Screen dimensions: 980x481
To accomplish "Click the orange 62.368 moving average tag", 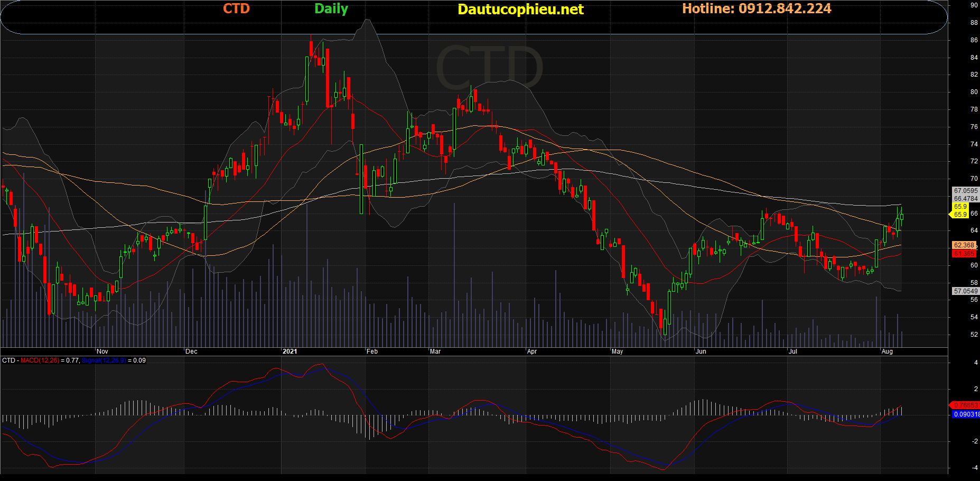I will [964, 245].
